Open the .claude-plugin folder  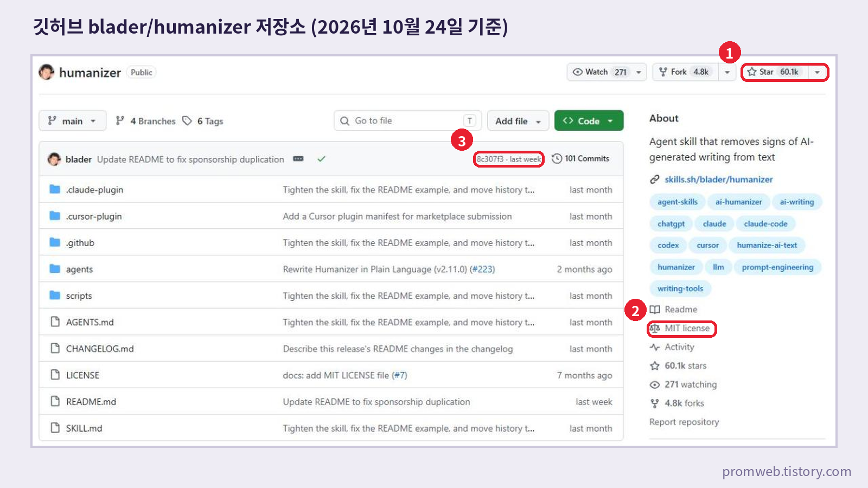[x=94, y=190]
